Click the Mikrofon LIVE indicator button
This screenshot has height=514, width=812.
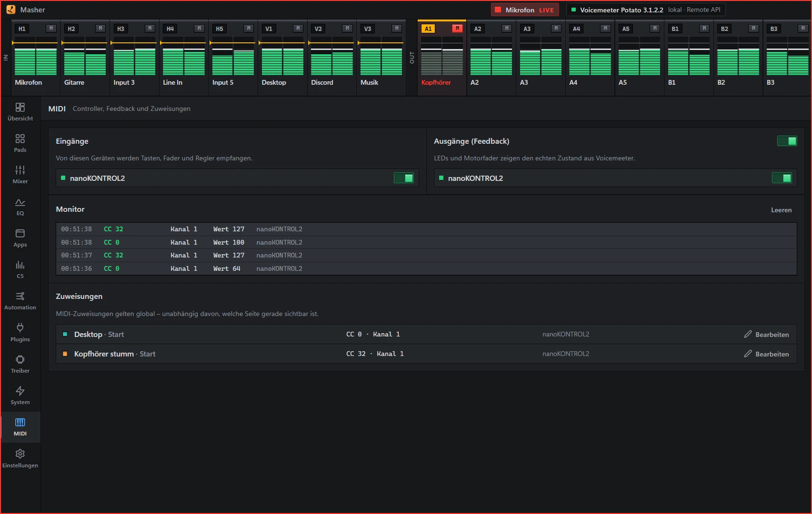coord(524,10)
